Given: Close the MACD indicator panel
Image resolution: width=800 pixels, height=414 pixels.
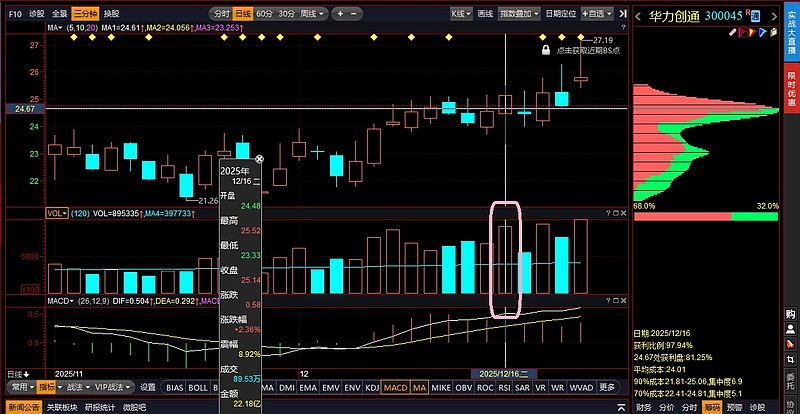Looking at the screenshot, I should click(x=623, y=301).
